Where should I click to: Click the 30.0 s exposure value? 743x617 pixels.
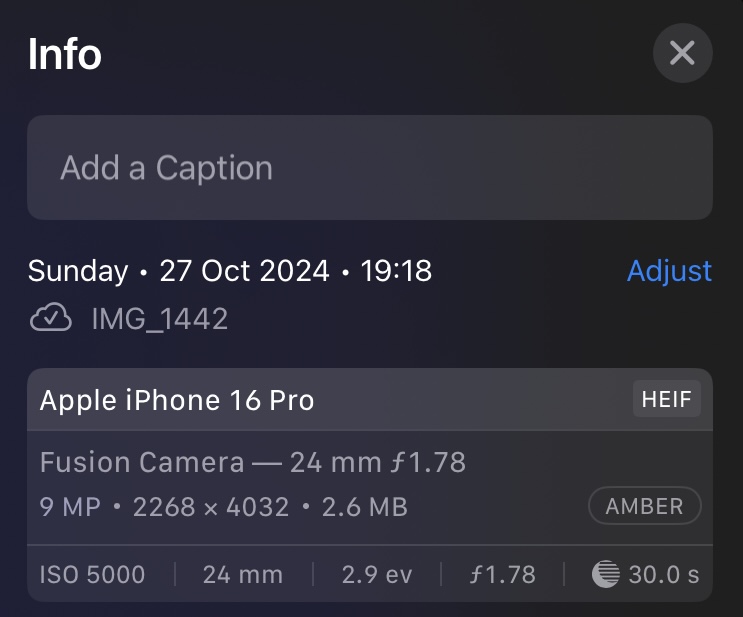coord(662,575)
